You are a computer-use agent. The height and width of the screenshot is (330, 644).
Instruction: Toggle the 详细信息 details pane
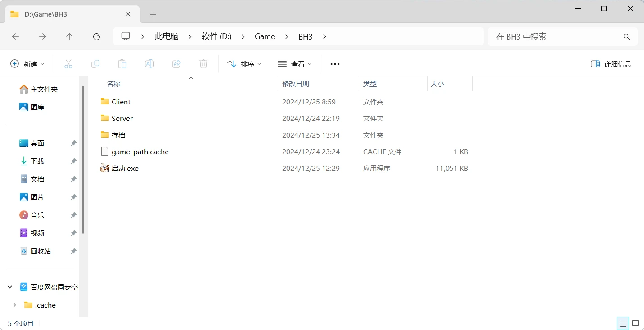[x=611, y=64]
